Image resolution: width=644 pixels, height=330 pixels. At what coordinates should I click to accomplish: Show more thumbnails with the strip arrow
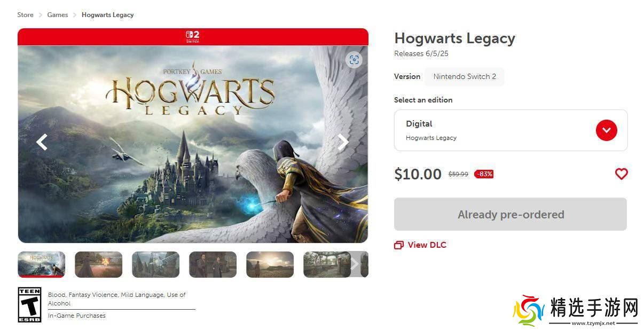tap(354, 264)
